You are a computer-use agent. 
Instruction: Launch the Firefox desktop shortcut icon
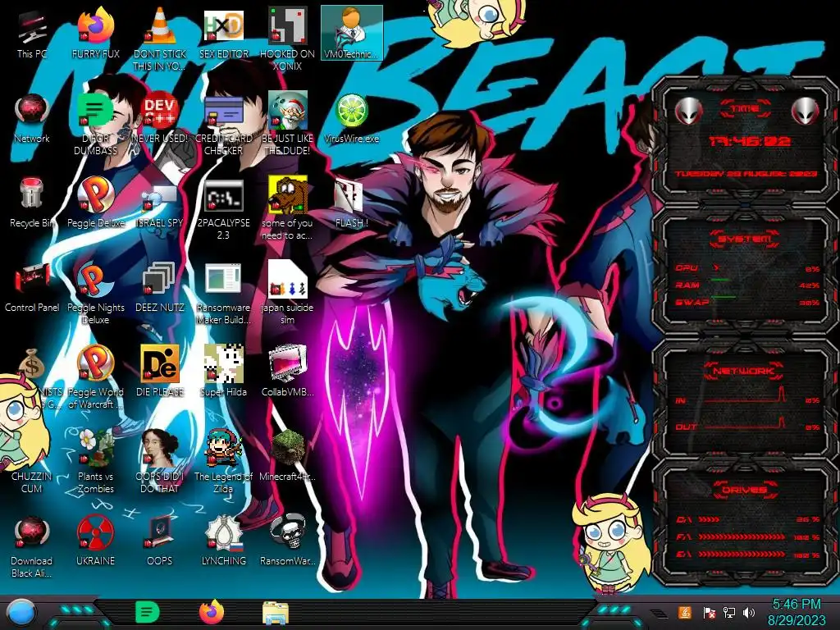[95, 25]
